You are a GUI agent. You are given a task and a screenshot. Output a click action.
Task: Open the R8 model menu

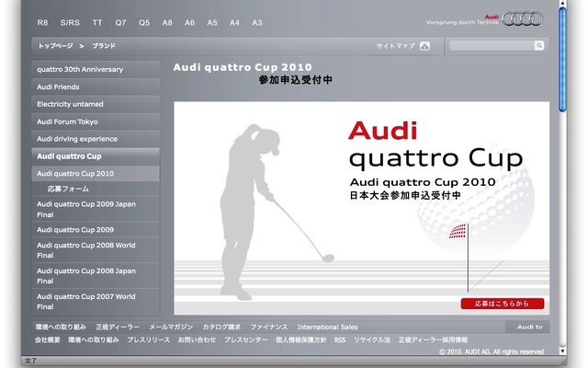click(42, 22)
